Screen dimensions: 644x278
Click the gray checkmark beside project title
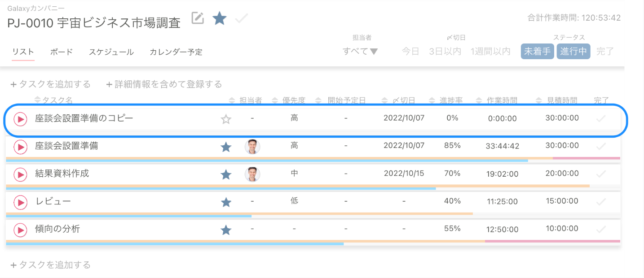241,19
